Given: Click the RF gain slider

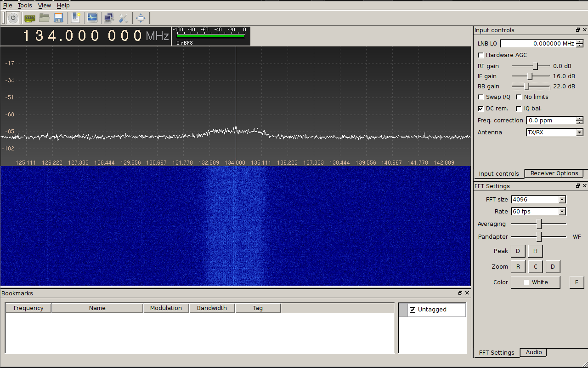Looking at the screenshot, I should point(531,66).
